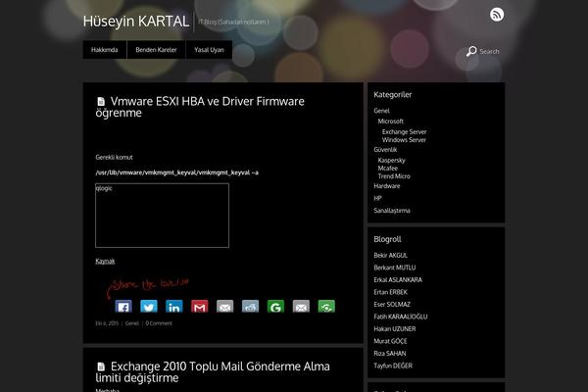Select Genel in Kategoriler sidebar

coord(382,111)
